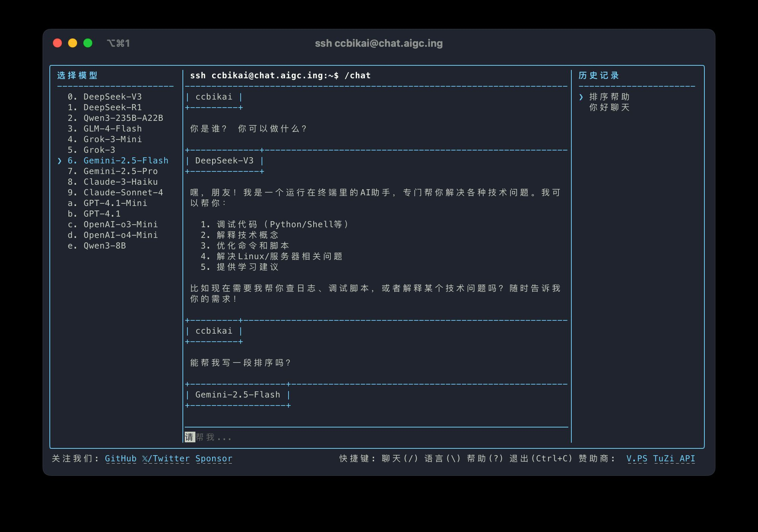Click the 聊天(/) shortcut hint
758x532 pixels.
click(x=400, y=459)
